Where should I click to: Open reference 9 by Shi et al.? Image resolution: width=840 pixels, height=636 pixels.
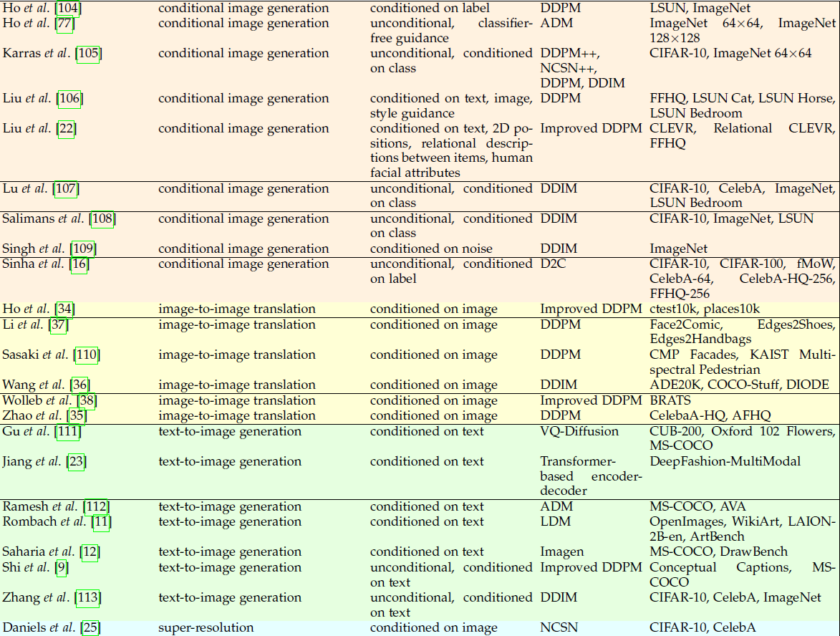[x=62, y=567]
